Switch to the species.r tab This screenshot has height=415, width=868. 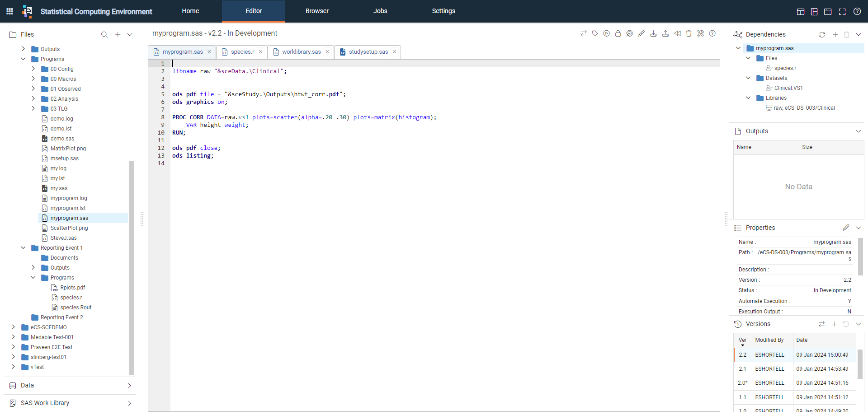[x=242, y=52]
